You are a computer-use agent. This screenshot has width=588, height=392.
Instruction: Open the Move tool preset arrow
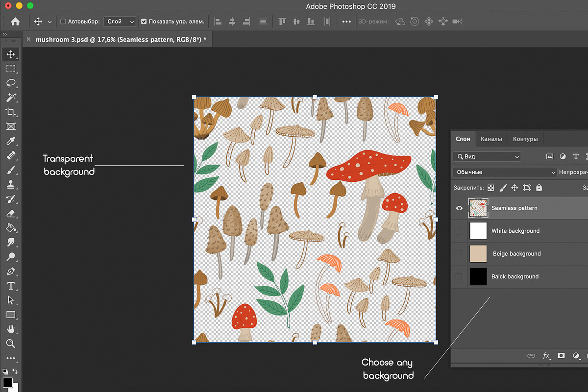(49, 22)
